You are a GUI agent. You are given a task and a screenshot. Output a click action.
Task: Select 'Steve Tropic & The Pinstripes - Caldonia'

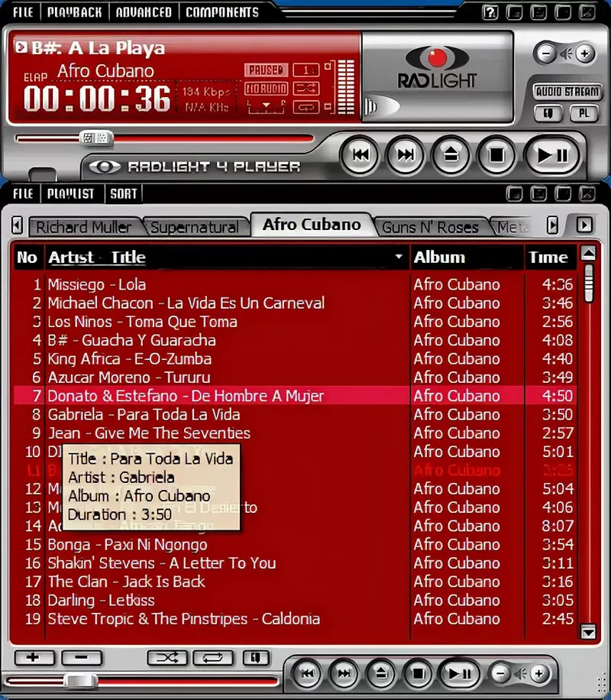(295, 619)
